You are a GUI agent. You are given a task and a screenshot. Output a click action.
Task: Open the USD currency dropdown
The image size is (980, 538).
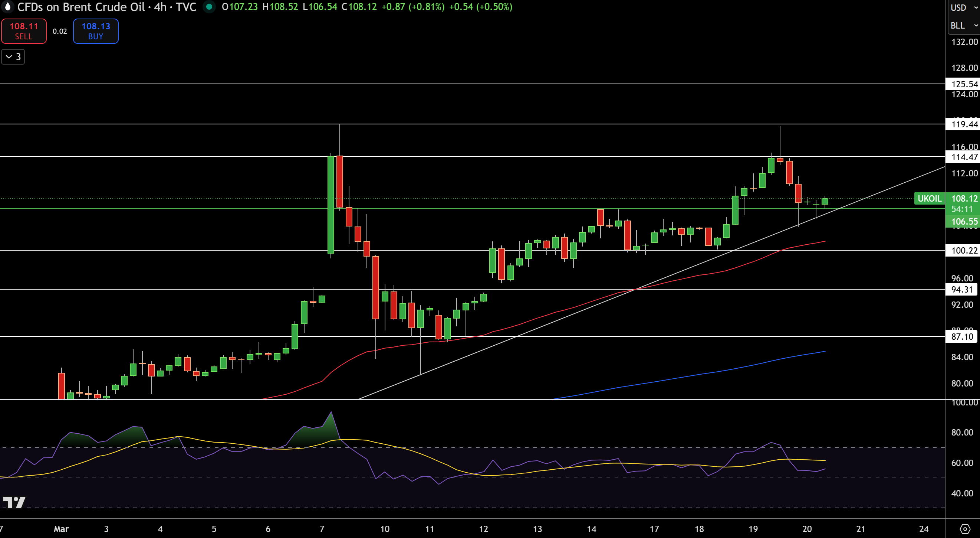(963, 8)
